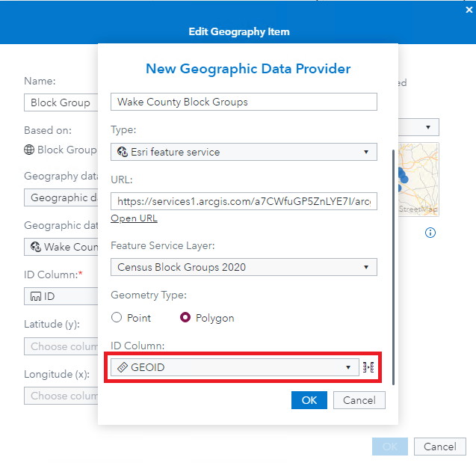Click the map preview thumbnail

click(x=418, y=180)
